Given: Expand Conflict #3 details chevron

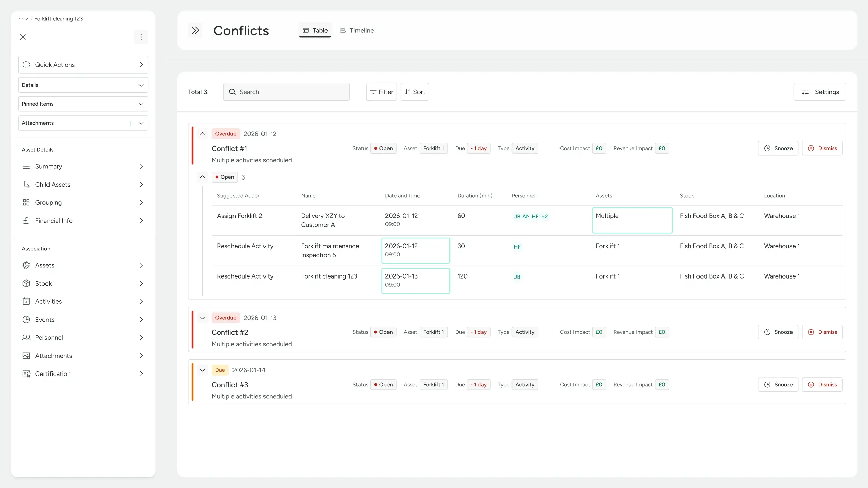Looking at the screenshot, I should click(203, 370).
